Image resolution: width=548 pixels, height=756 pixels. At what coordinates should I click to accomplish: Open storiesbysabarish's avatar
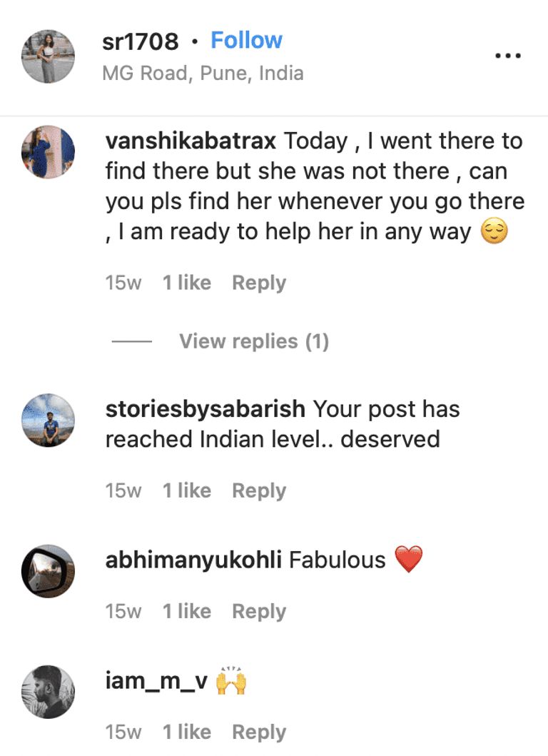49,420
